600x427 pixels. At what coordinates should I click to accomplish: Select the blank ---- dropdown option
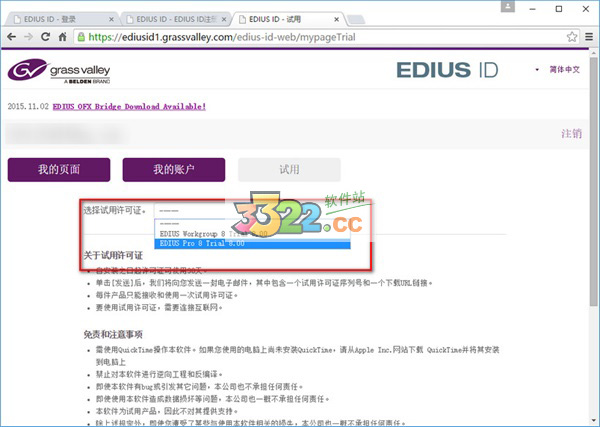coord(253,224)
